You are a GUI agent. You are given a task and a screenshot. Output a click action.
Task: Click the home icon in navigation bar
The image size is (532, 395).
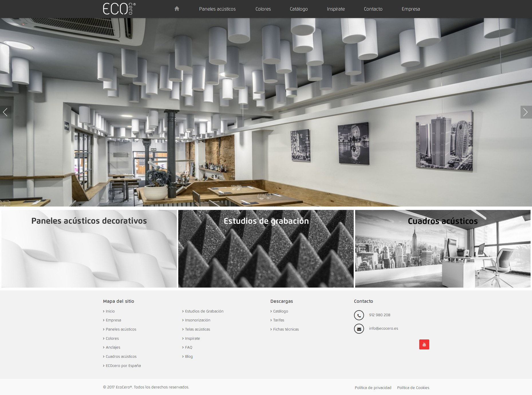coord(177,9)
